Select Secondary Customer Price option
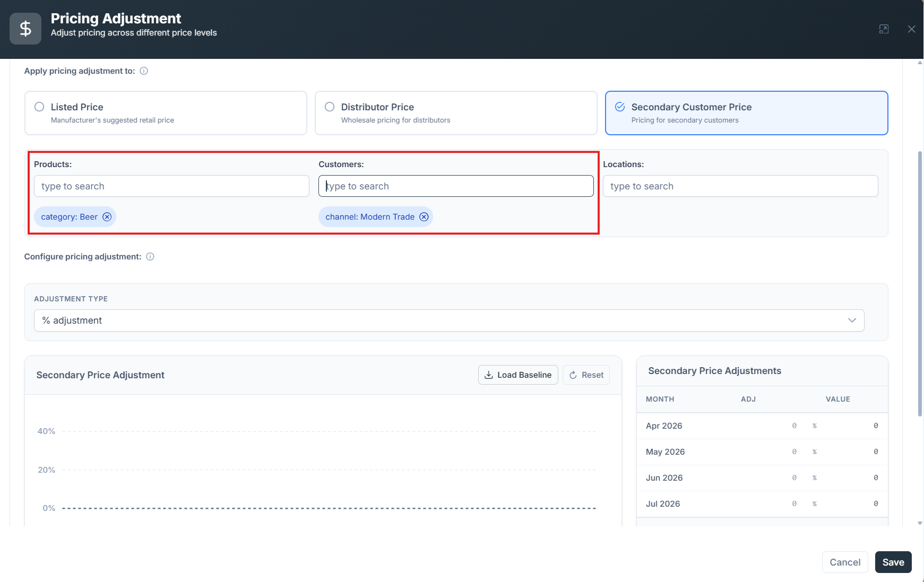This screenshot has height=582, width=924. click(746, 113)
